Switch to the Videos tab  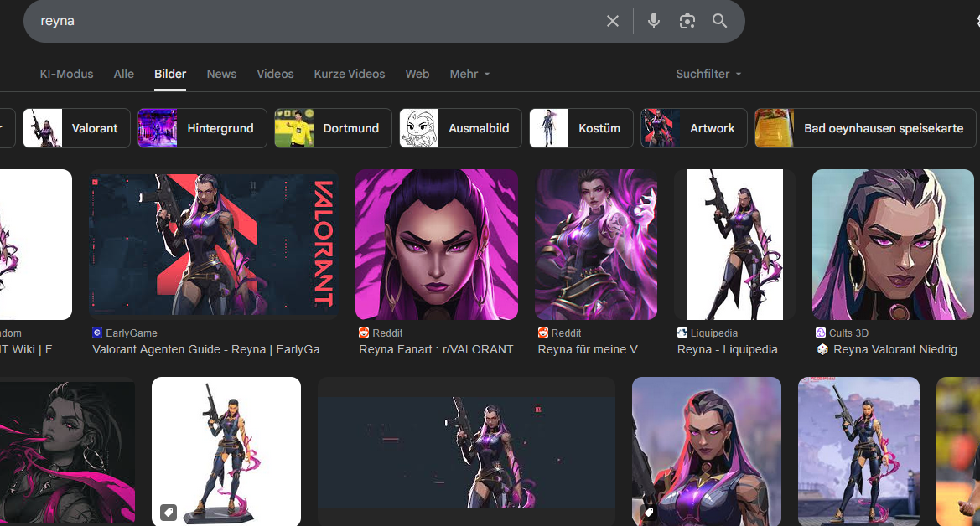pos(275,74)
